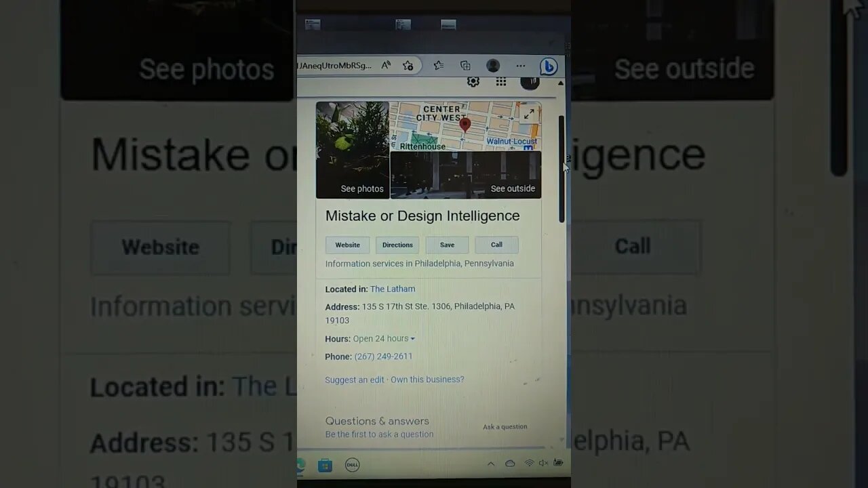Click the Save button
Image resolution: width=868 pixels, height=488 pixels.
(x=447, y=245)
